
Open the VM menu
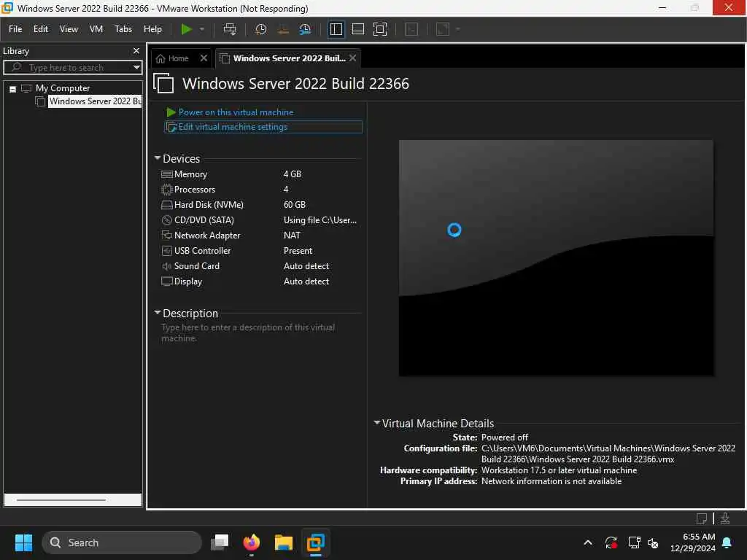[x=96, y=29]
